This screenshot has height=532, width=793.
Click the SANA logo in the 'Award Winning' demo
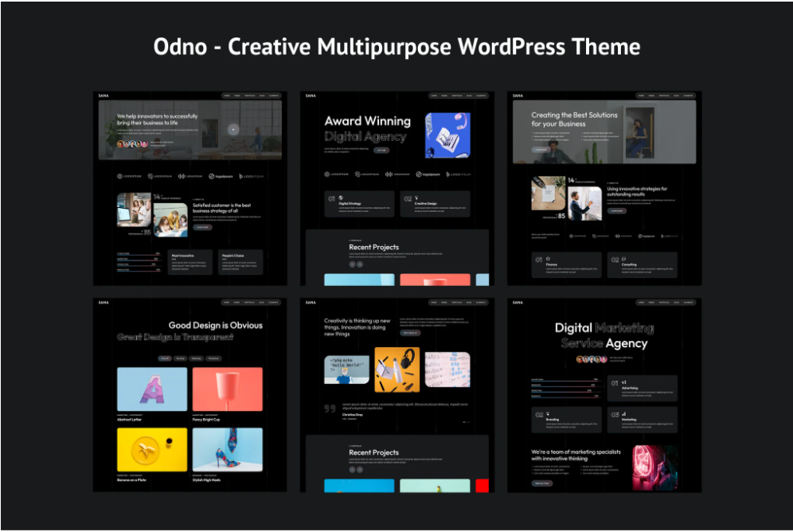pyautogui.click(x=311, y=96)
